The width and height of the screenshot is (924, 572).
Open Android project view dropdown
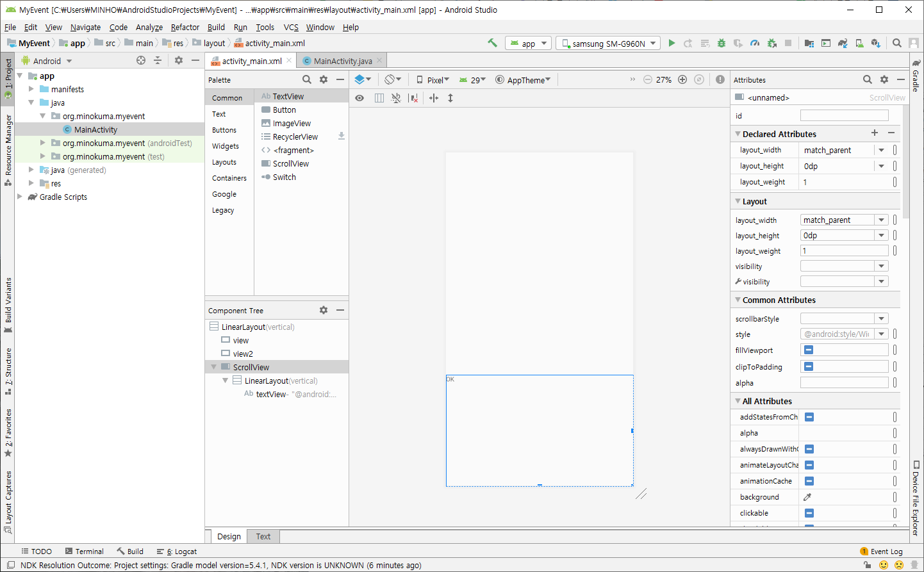[x=47, y=61]
